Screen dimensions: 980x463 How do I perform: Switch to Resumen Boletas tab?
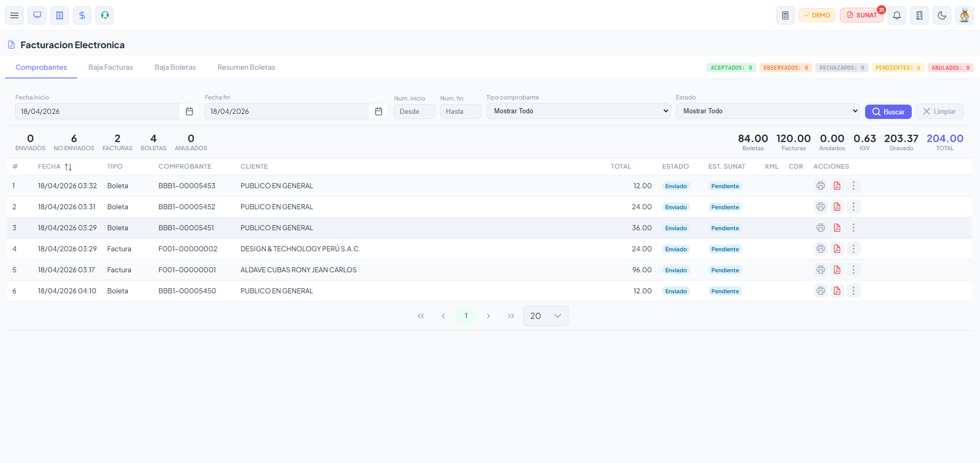246,67
